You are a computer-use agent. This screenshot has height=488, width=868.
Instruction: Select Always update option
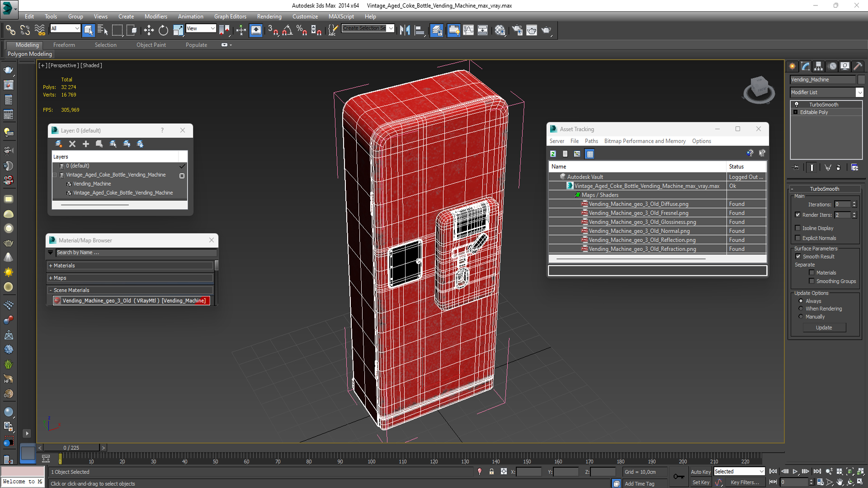(x=801, y=301)
